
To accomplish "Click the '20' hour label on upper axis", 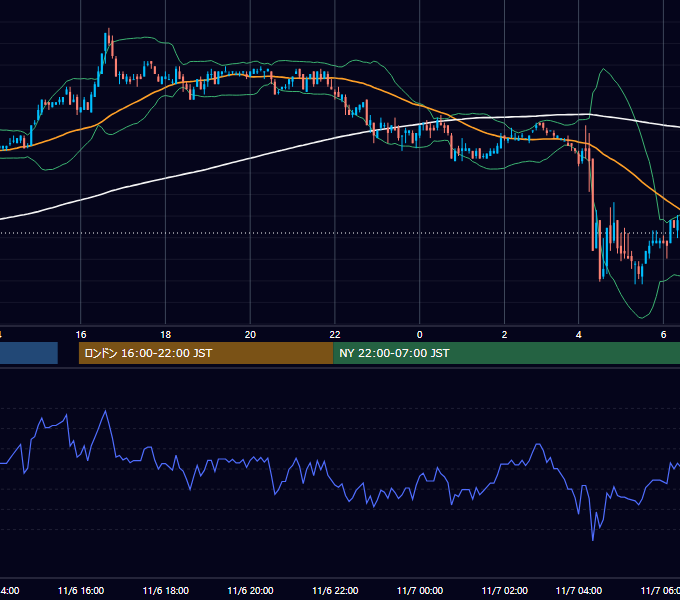I will pos(250,335).
